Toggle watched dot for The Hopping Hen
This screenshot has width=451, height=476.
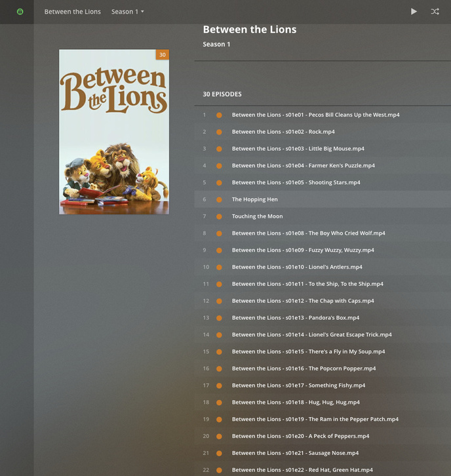[219, 199]
